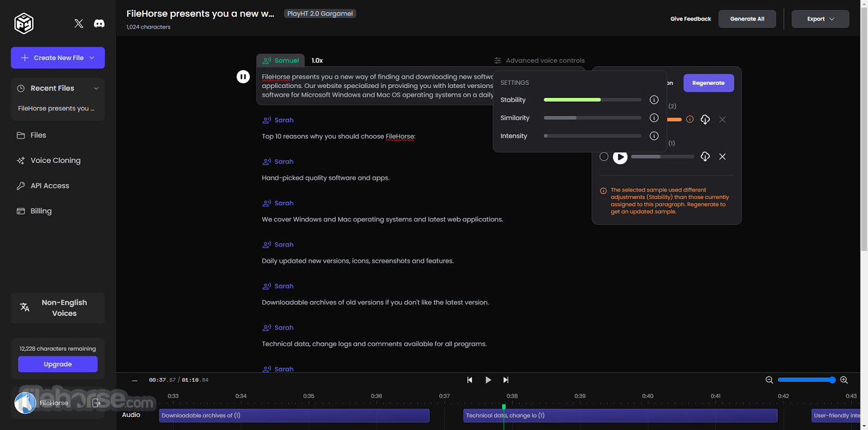868x430 pixels.
Task: Open the Discord community link
Action: [x=99, y=24]
